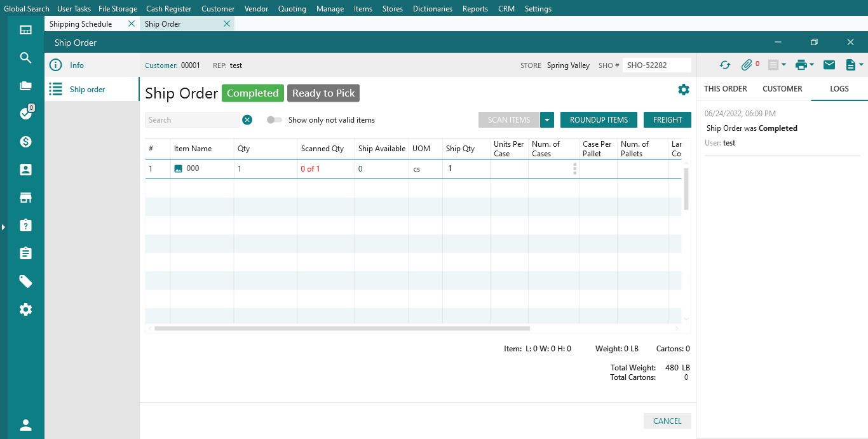Image resolution: width=868 pixels, height=439 pixels.
Task: Click the Ship Order settings gear icon
Action: pos(684,90)
